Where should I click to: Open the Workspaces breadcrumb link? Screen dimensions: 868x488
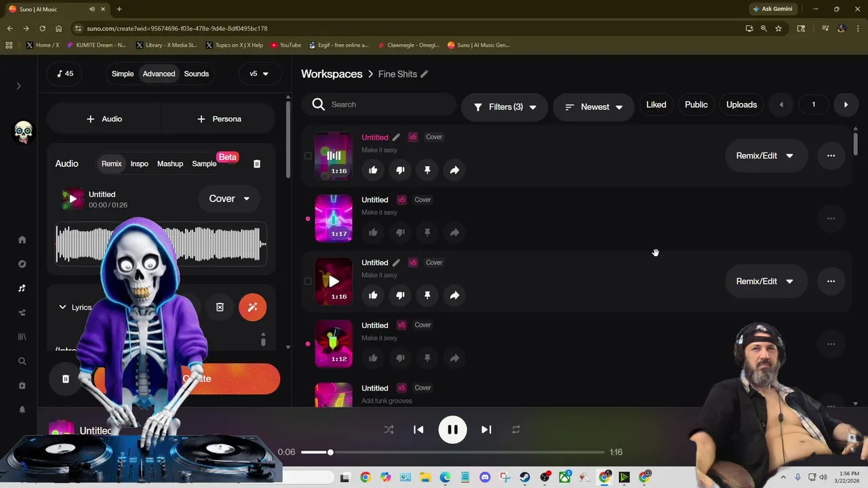click(x=332, y=74)
